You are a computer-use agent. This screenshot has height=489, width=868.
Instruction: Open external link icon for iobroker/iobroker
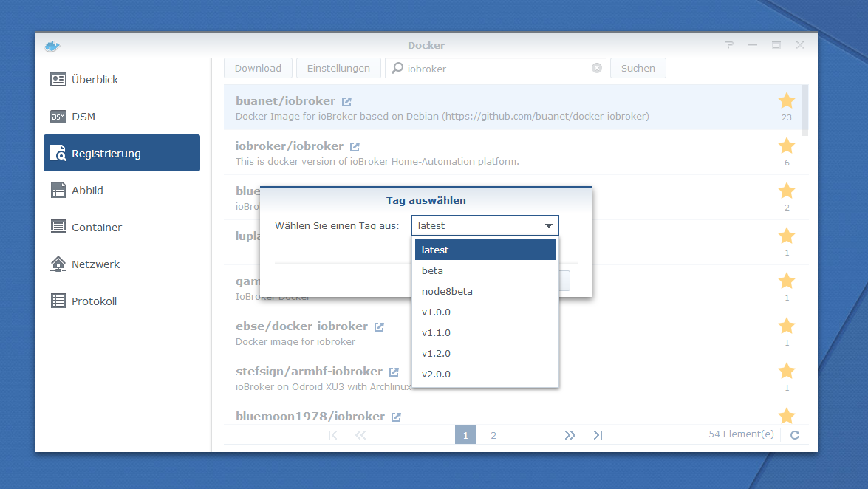point(355,146)
